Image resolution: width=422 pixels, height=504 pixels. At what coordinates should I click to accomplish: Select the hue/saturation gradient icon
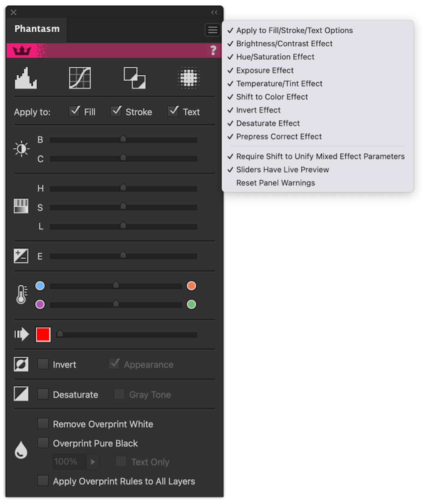click(x=21, y=206)
